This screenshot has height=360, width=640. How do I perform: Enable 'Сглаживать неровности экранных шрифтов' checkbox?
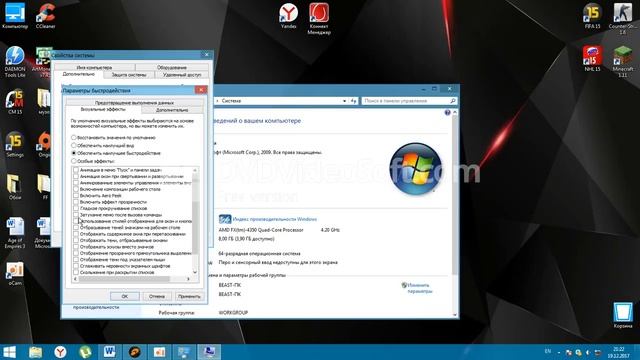point(76,266)
